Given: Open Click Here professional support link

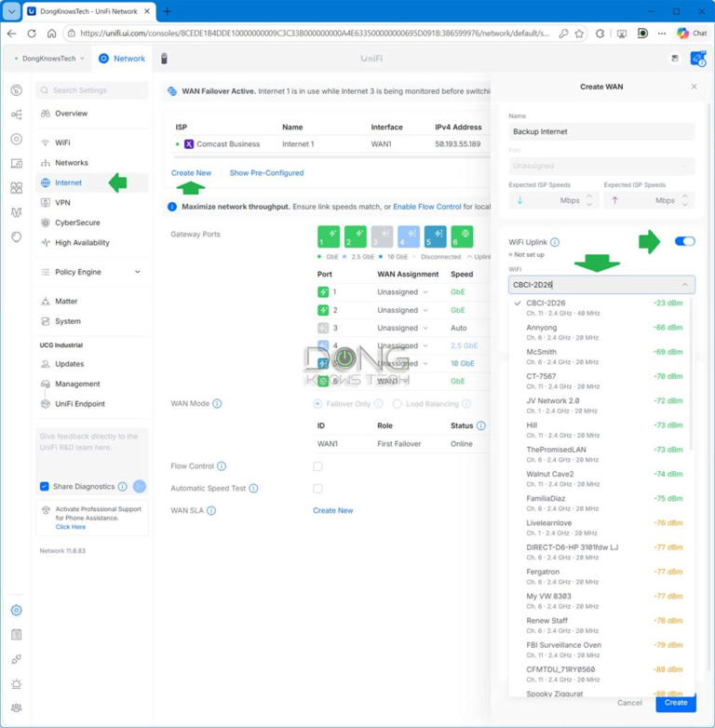Looking at the screenshot, I should coord(71,527).
